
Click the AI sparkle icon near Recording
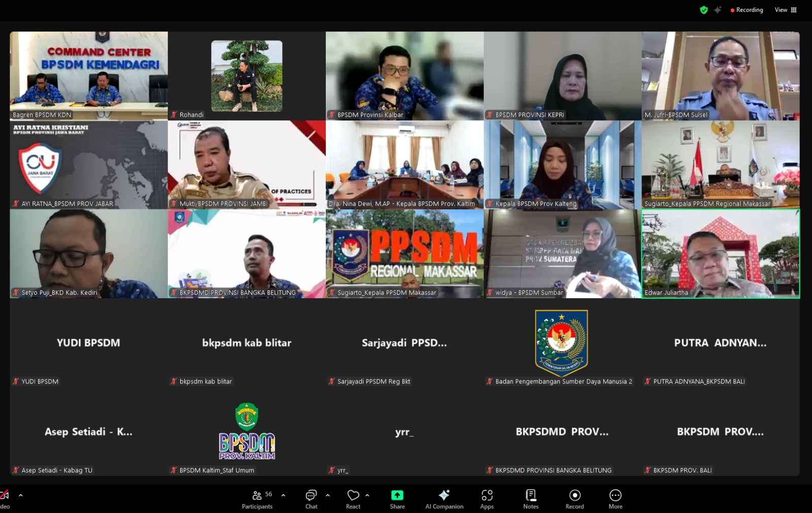tap(718, 10)
